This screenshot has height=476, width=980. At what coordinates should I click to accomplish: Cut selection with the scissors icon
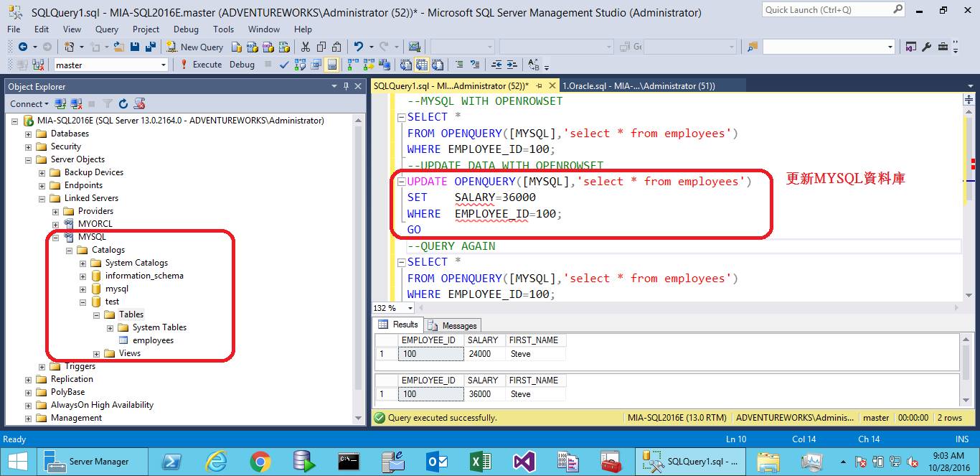[305, 47]
